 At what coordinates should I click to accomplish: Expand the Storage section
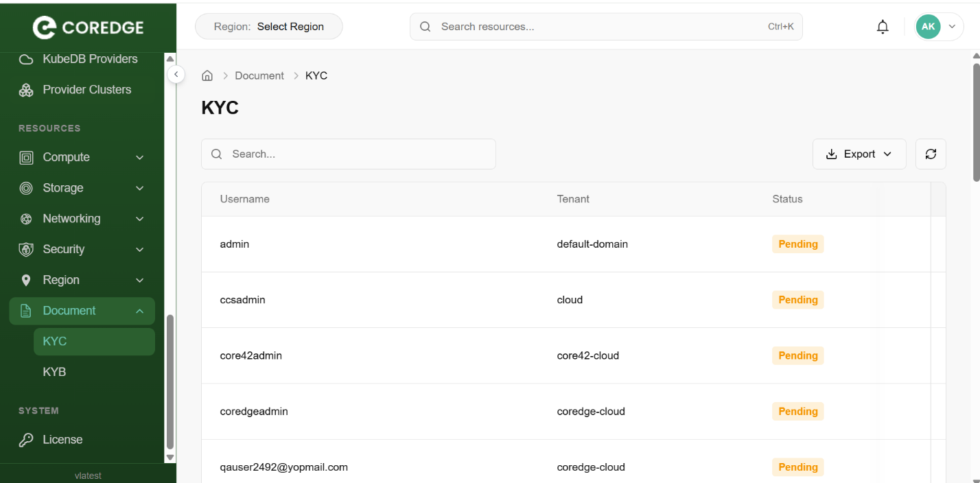pos(82,188)
